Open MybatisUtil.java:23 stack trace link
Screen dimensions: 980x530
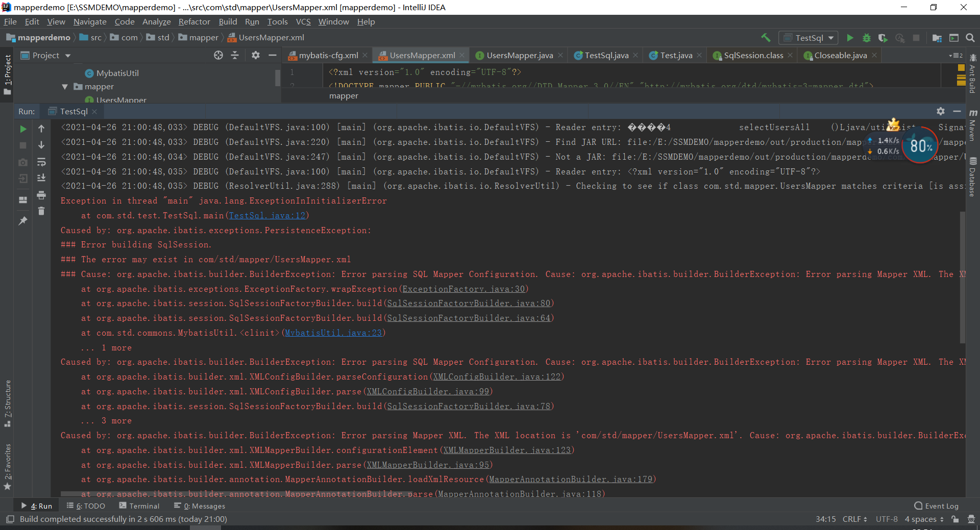click(333, 333)
